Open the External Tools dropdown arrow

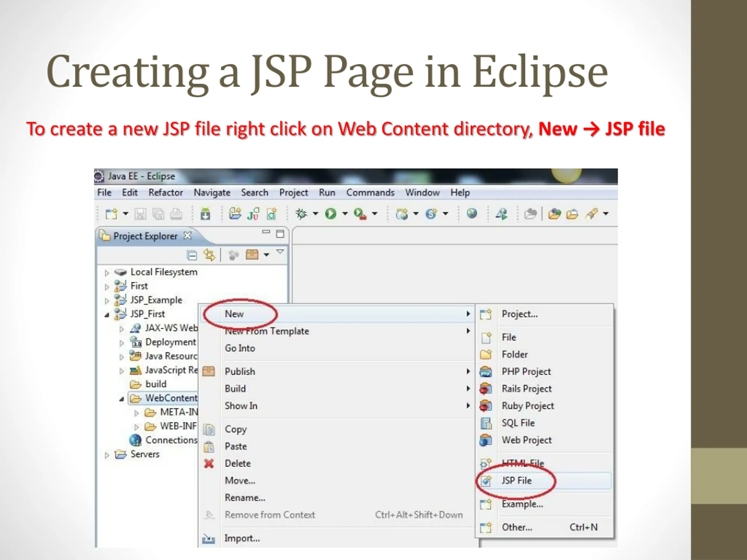pyautogui.click(x=374, y=214)
